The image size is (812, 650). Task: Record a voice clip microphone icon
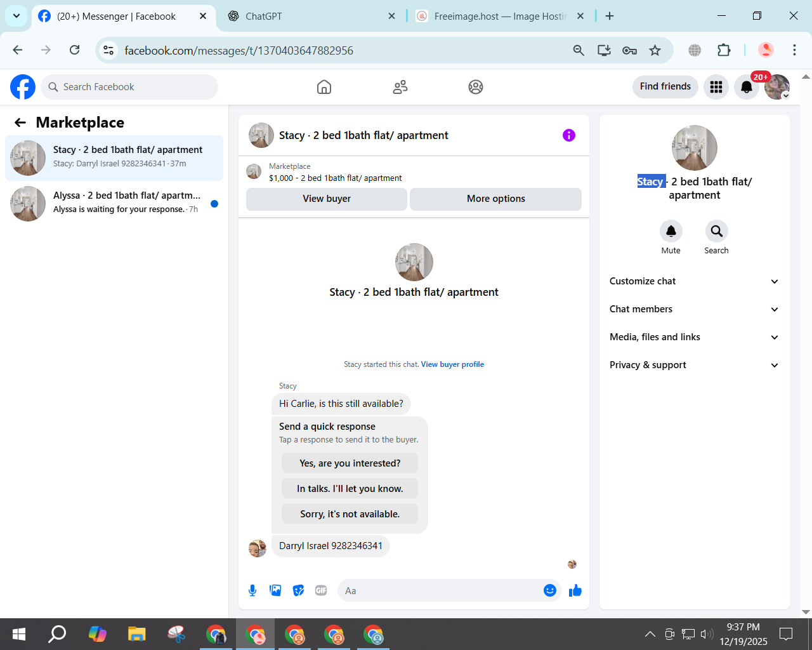coord(252,590)
